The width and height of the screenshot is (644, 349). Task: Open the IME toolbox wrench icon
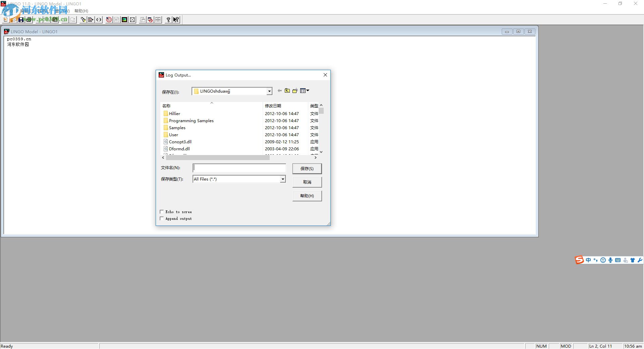640,260
